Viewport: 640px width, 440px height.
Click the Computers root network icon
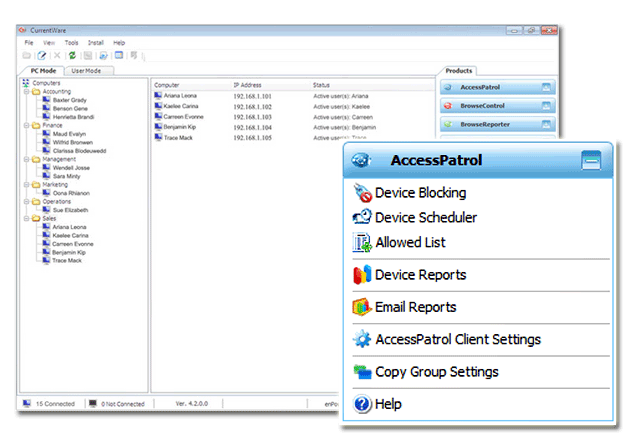click(x=26, y=83)
